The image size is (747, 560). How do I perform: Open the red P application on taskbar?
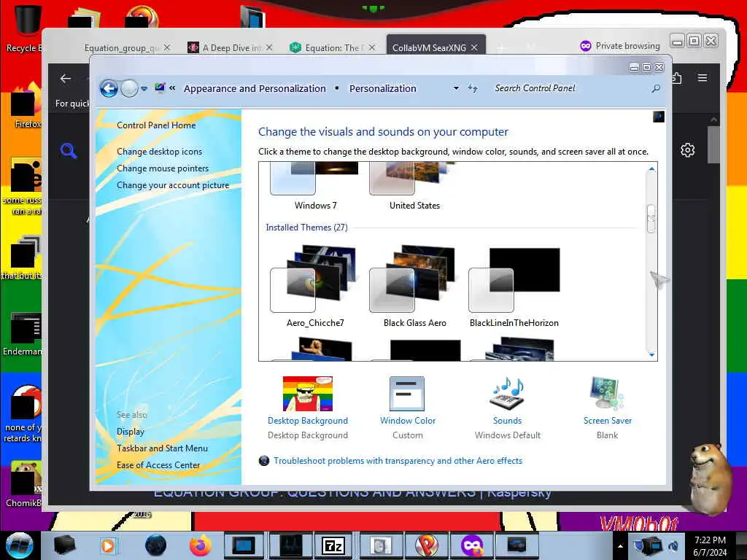426,545
